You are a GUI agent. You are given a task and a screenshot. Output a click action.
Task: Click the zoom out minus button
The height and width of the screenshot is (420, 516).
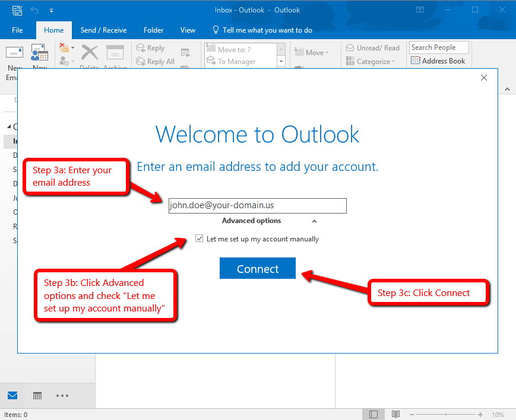411,415
